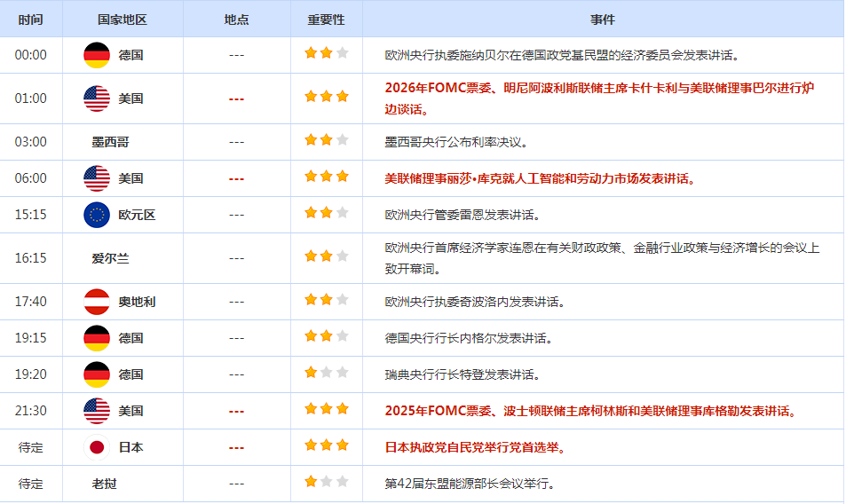Viewport: 846px width, 504px height.
Task: Click the Germany flag in the 19:15 row
Action: click(96, 338)
